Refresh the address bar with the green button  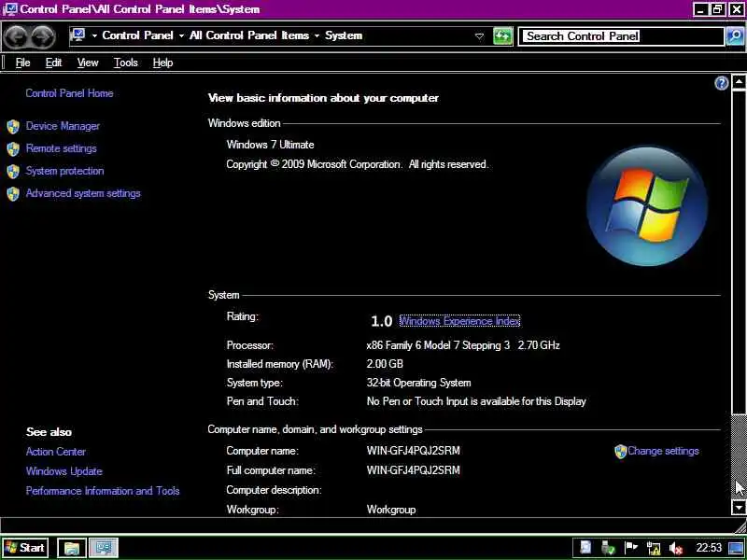(x=502, y=35)
